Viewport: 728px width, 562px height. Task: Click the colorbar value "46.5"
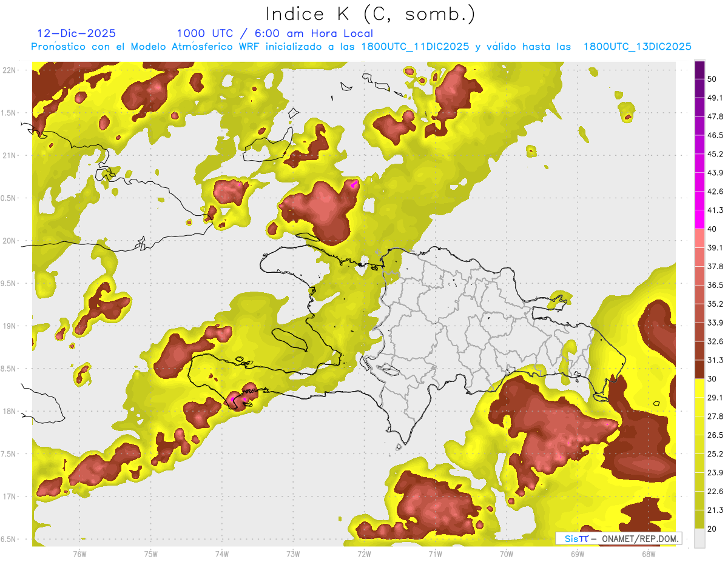click(715, 135)
